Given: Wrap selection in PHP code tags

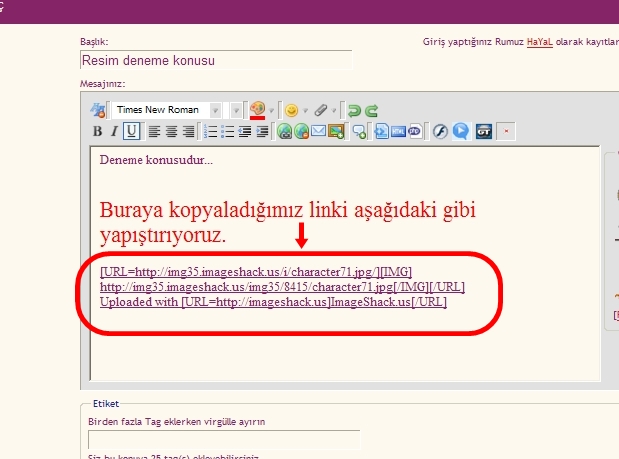Looking at the screenshot, I should pos(414,131).
